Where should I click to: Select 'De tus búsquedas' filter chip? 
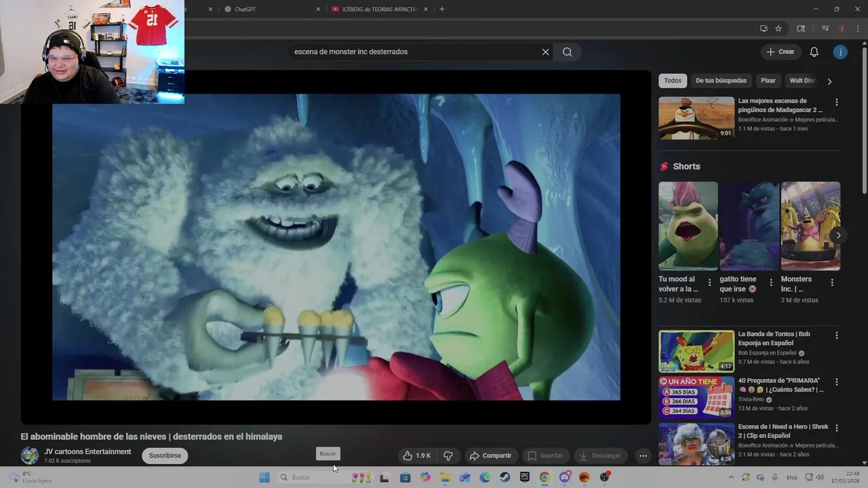click(721, 81)
